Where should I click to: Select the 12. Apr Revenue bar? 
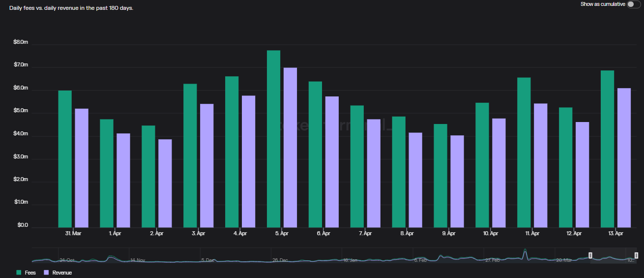583,175
